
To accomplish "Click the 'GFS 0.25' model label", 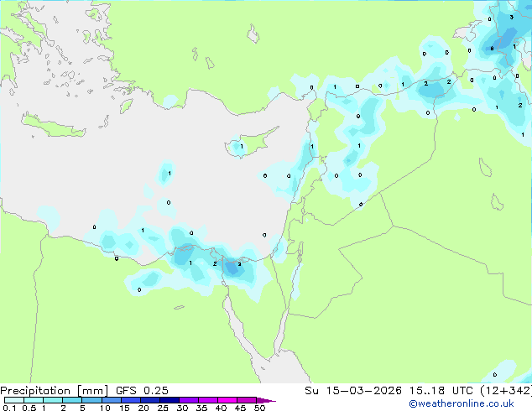I will (x=142, y=391).
